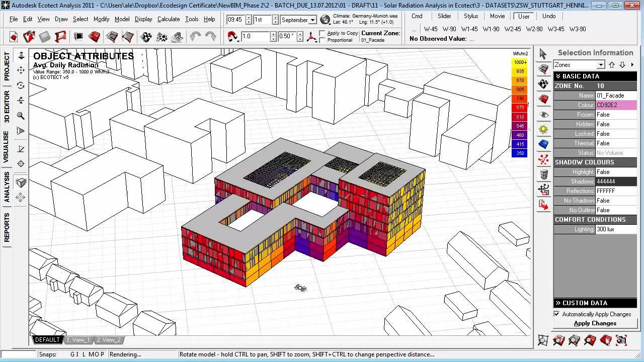Switch to the ANALYSIS side tab
Image resolution: width=644 pixels, height=362 pixels.
(x=7, y=187)
